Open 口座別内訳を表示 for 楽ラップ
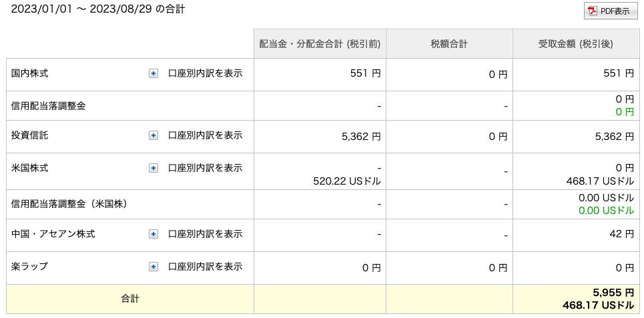Image resolution: width=644 pixels, height=318 pixels. point(206,267)
